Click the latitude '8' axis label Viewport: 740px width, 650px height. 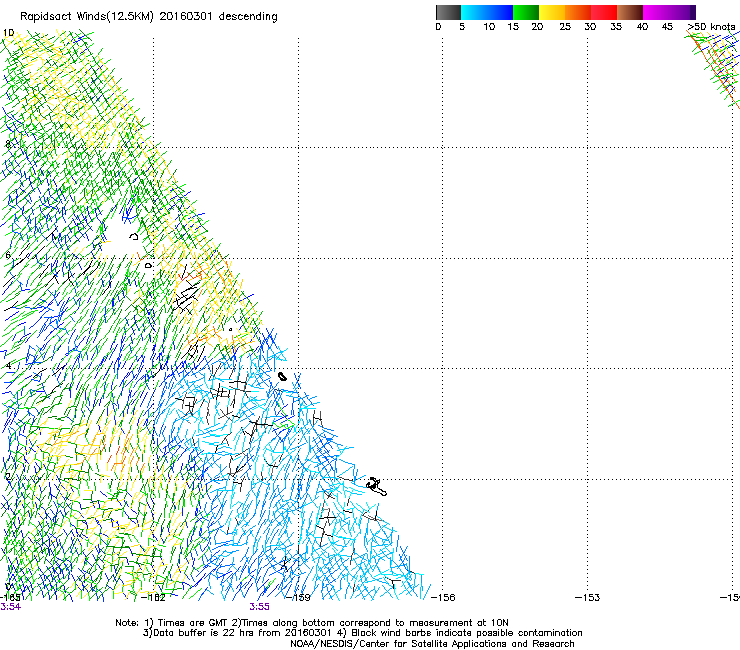(x=8, y=144)
